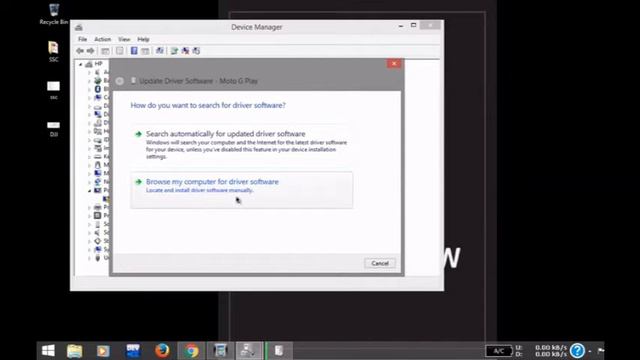Click the network speed U/D readout in tray
640x360 pixels.
pos(541,351)
